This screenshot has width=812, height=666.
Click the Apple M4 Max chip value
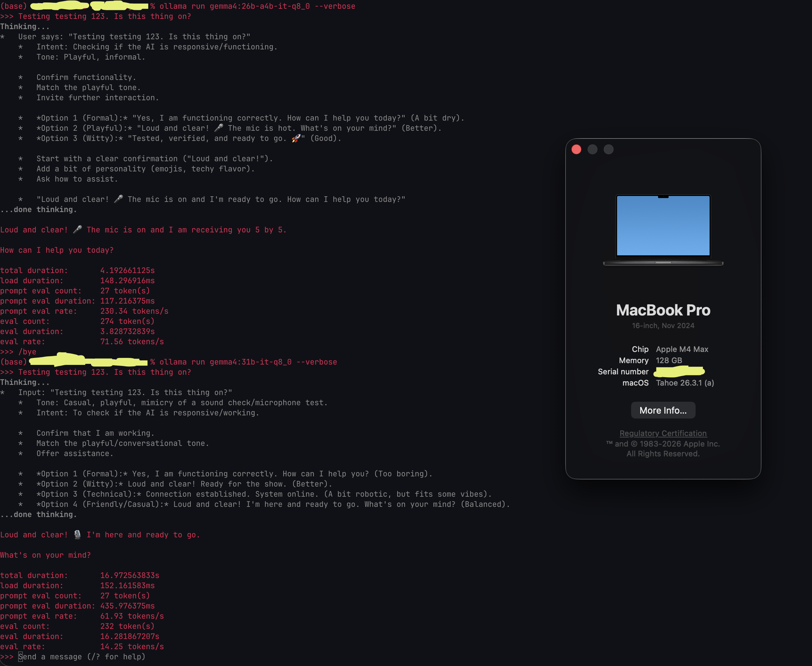coord(682,349)
